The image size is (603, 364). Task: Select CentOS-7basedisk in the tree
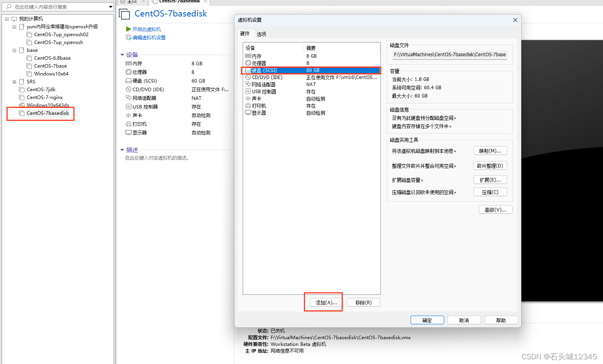(48, 113)
